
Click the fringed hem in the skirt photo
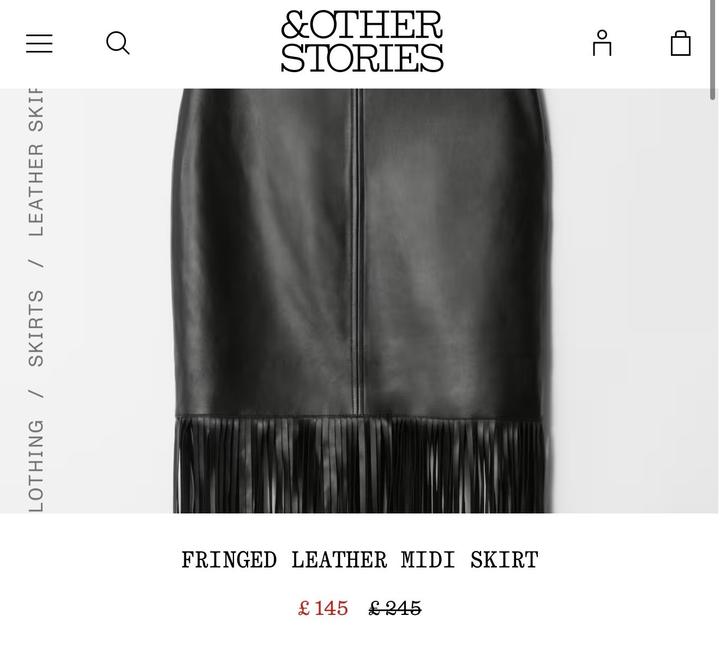[x=361, y=465]
